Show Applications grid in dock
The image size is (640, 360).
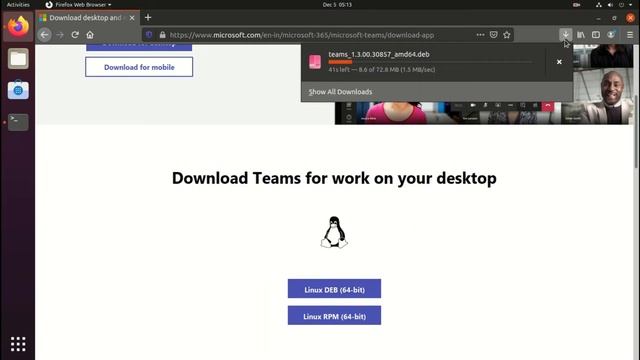tap(18, 344)
